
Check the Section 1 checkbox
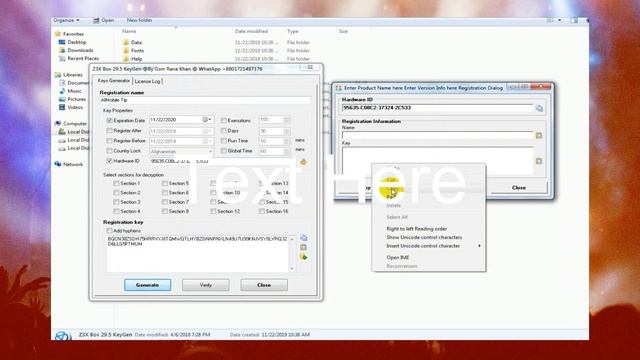tap(116, 184)
